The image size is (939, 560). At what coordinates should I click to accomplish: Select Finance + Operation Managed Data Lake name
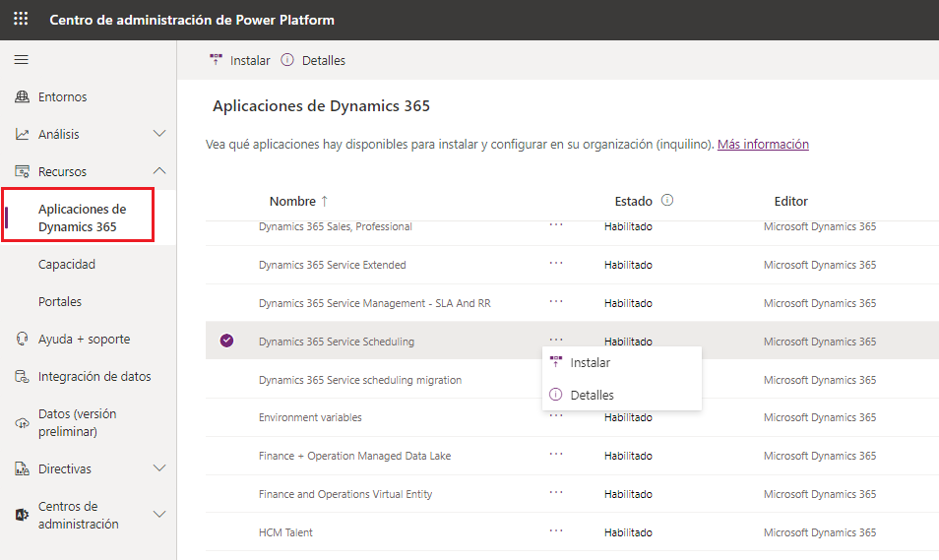pos(354,456)
